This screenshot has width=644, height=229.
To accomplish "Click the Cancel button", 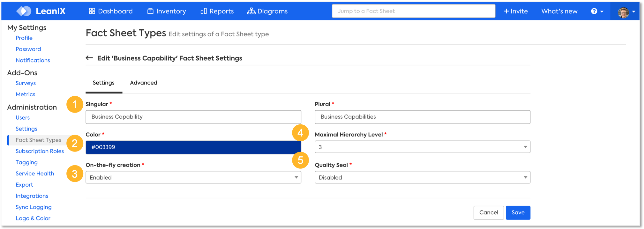I will [489, 213].
